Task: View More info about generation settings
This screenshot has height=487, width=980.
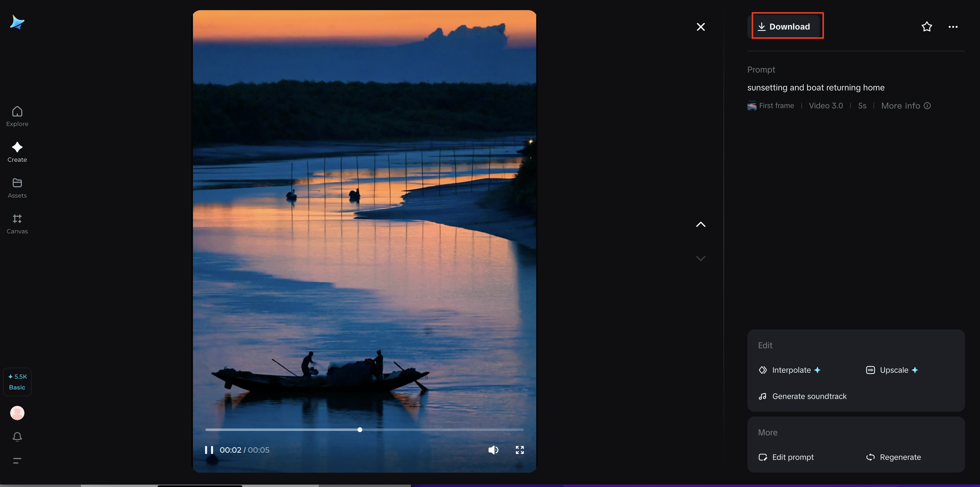Action: (x=906, y=105)
